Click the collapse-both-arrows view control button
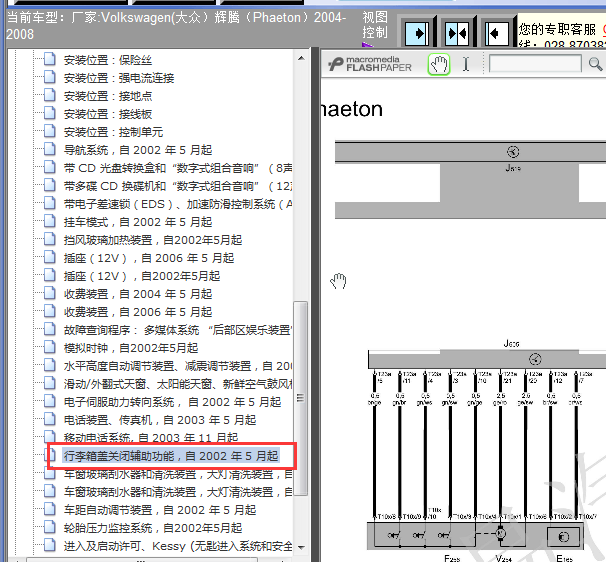Image resolution: width=606 pixels, height=562 pixels. (x=457, y=34)
